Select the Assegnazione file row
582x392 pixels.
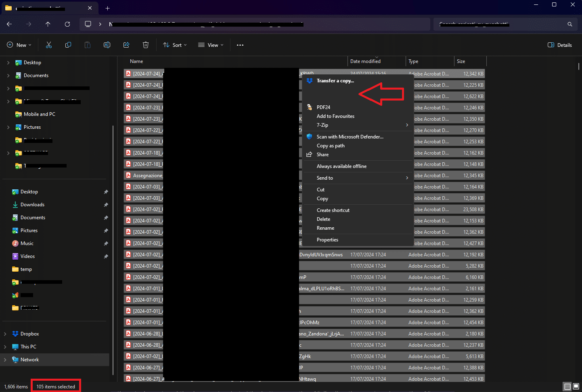304,176
